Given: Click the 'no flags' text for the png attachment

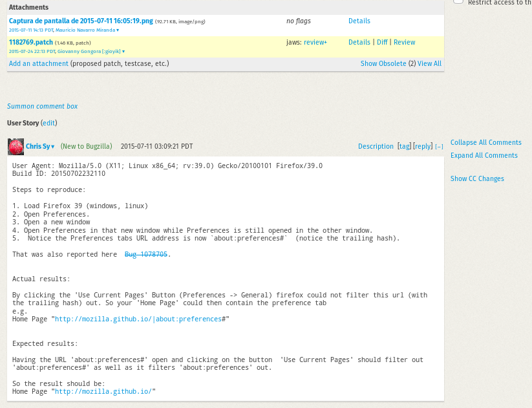Looking at the screenshot, I should point(299,21).
